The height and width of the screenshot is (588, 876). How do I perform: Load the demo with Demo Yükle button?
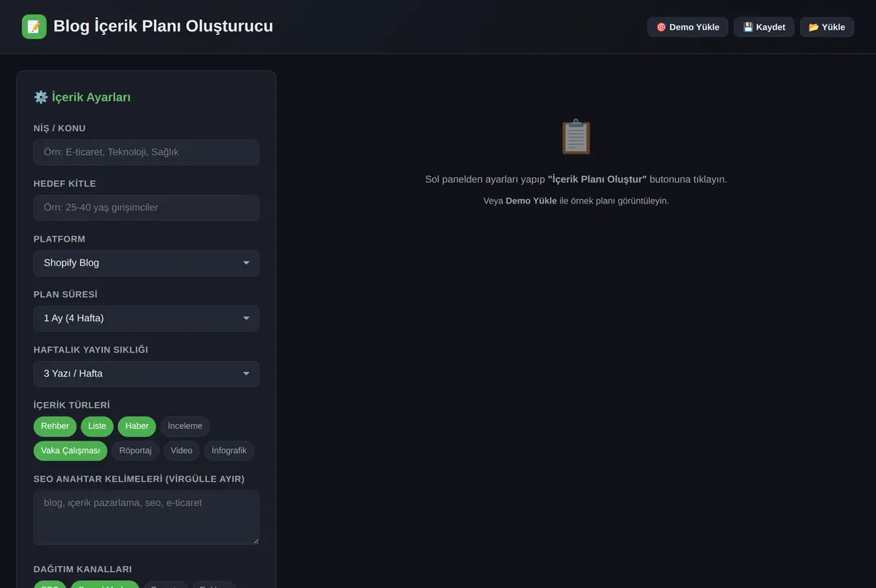pos(688,27)
